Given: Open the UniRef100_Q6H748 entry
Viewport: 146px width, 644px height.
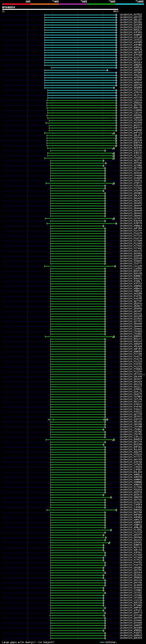Looking at the screenshot, I should pos(131,85).
